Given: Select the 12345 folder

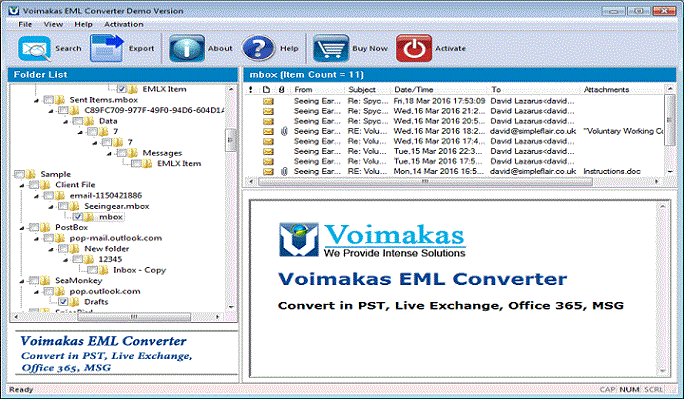Looking at the screenshot, I should (x=110, y=259).
